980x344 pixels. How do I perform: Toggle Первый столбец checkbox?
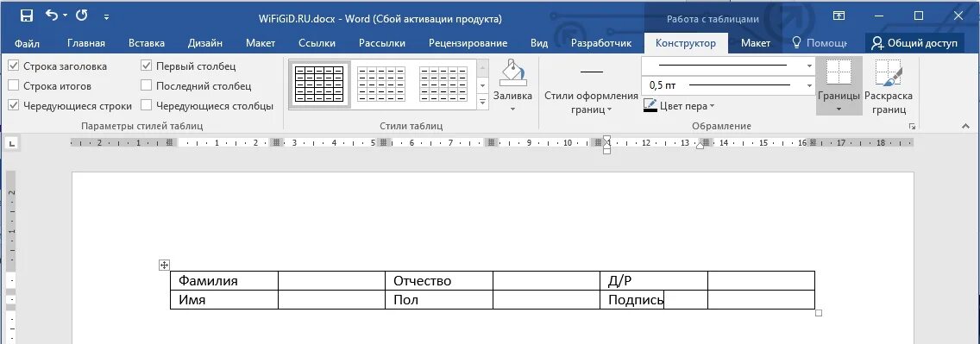point(147,66)
